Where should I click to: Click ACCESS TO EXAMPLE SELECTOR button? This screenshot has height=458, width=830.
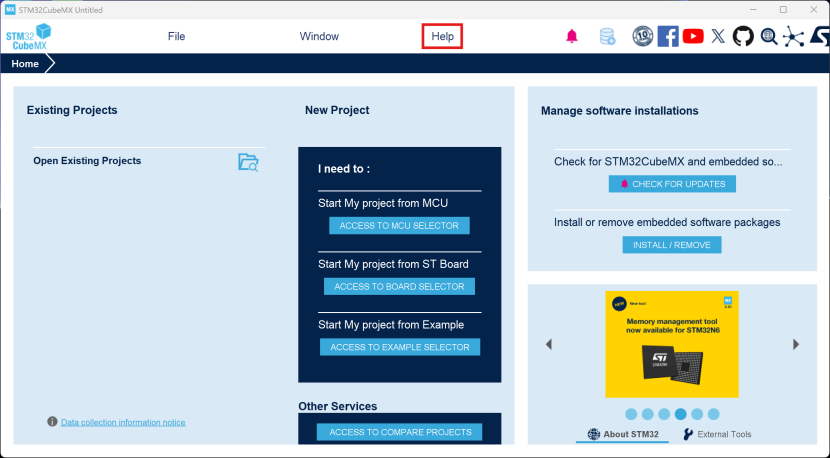coord(400,347)
